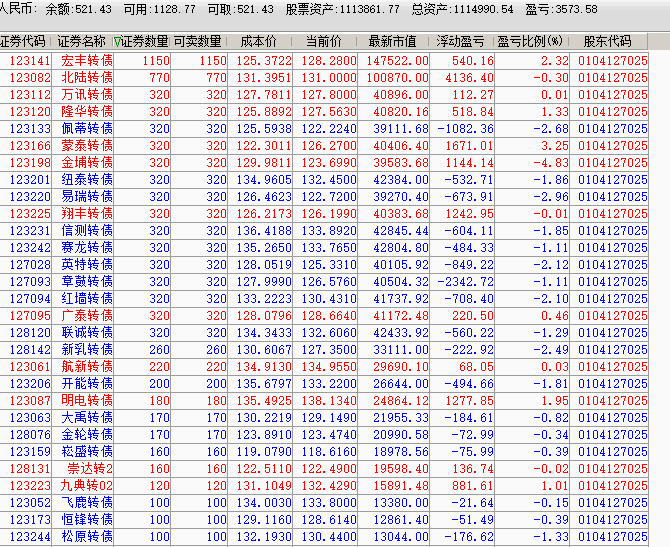
Task: Select the 新乳转债 row name
Action: pos(87,350)
